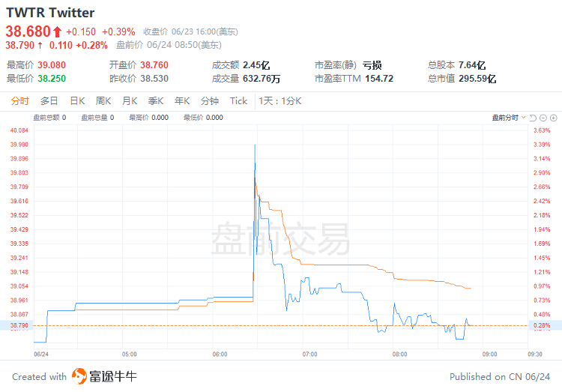562x392 pixels.
Task: Open the 盘前分时 dropdown
Action: click(x=509, y=118)
